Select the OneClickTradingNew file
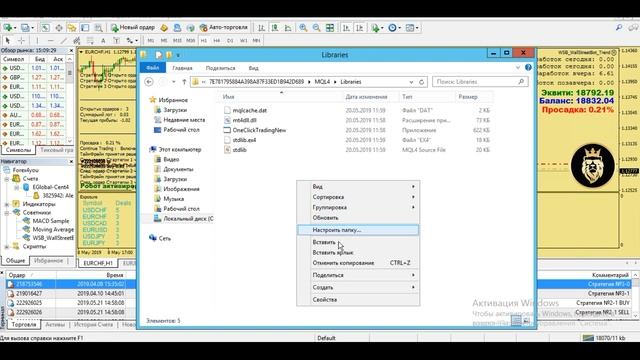Screen dimensions: 640x360 (259, 130)
